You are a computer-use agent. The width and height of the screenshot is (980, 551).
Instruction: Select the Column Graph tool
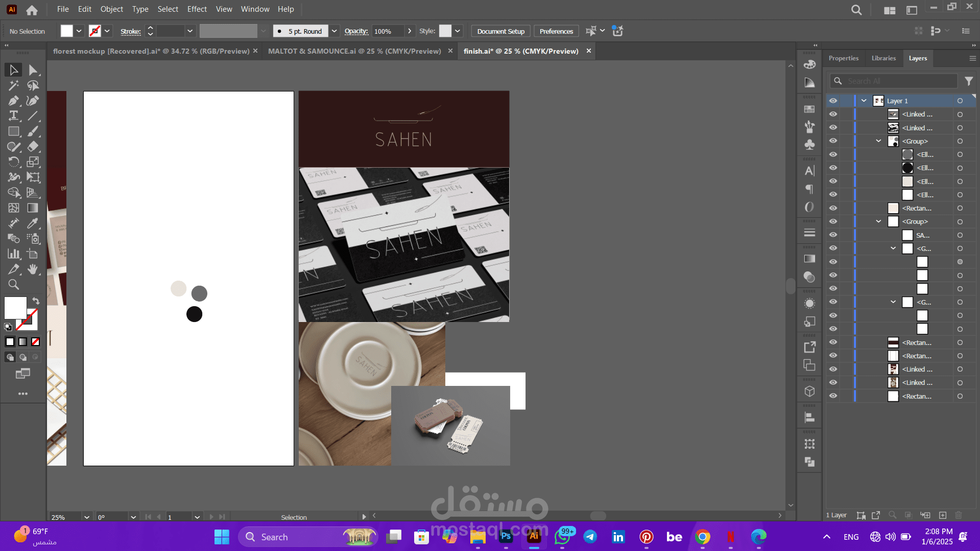[x=13, y=254]
